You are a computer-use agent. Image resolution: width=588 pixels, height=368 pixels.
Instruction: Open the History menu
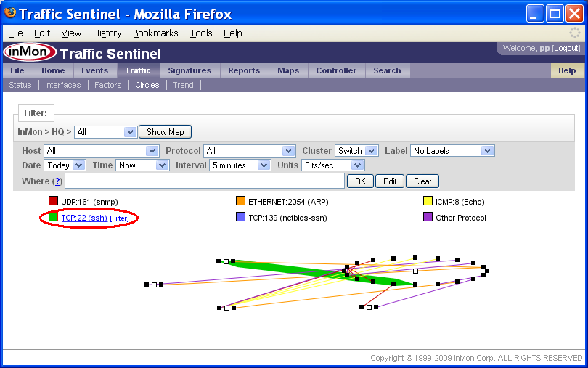107,33
